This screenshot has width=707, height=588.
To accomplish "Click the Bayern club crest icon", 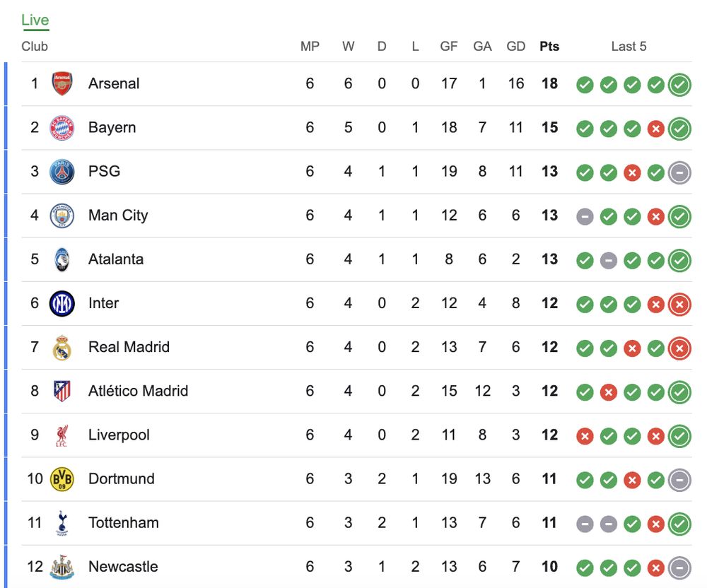I will point(62,128).
